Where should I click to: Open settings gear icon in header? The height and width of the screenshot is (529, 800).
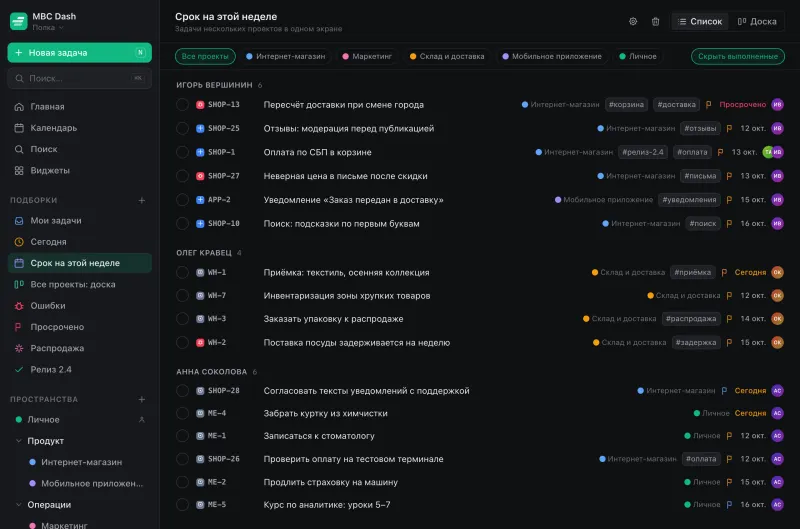[x=633, y=21]
